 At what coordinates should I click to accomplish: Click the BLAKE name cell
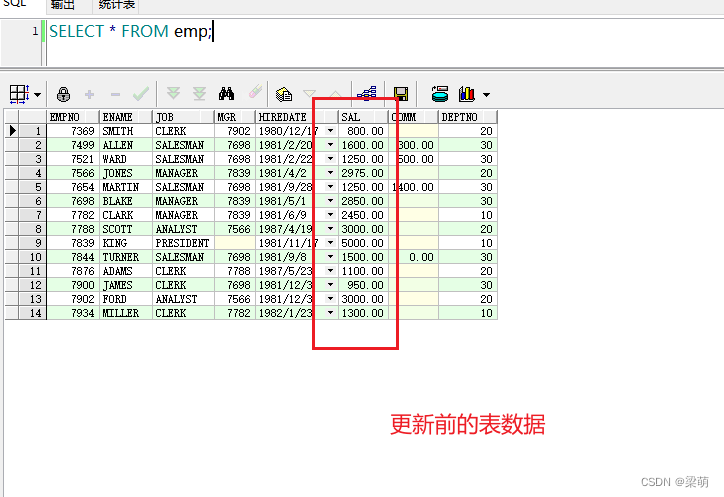(126, 201)
